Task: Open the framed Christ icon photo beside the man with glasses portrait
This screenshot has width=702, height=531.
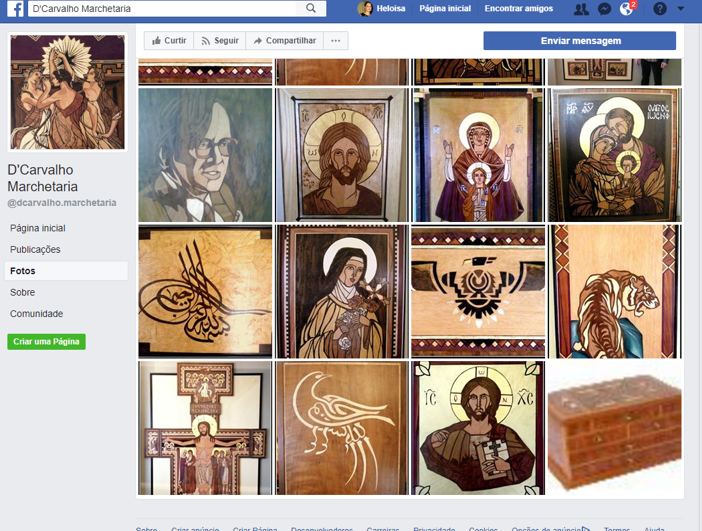Action: [x=342, y=155]
